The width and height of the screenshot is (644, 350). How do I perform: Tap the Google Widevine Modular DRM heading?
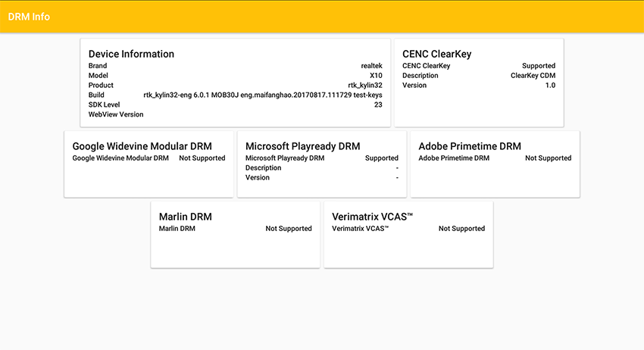tap(142, 146)
